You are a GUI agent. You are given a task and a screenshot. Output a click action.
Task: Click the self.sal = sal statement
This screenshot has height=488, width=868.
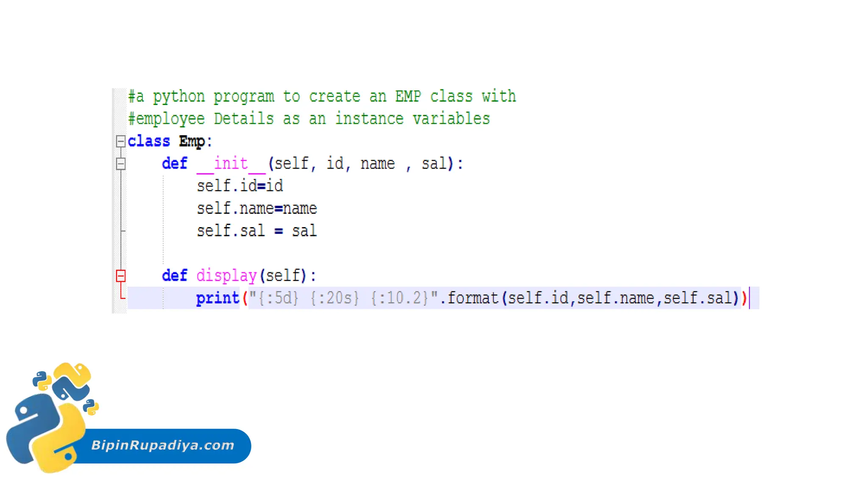(x=257, y=231)
